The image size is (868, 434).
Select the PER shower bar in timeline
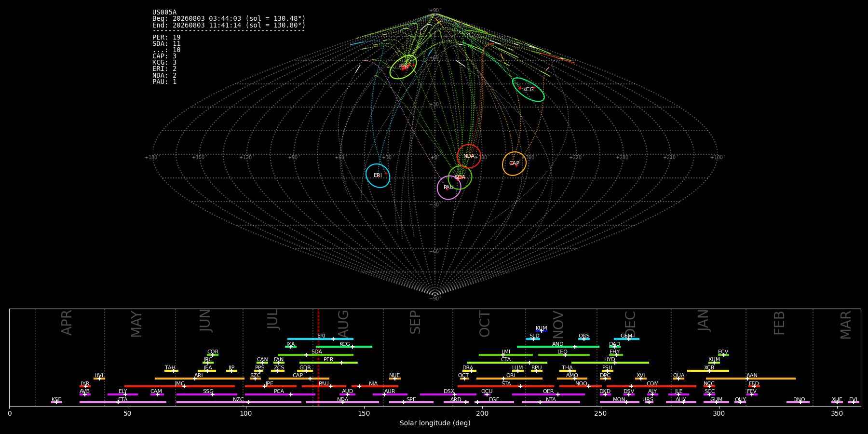pyautogui.click(x=328, y=363)
